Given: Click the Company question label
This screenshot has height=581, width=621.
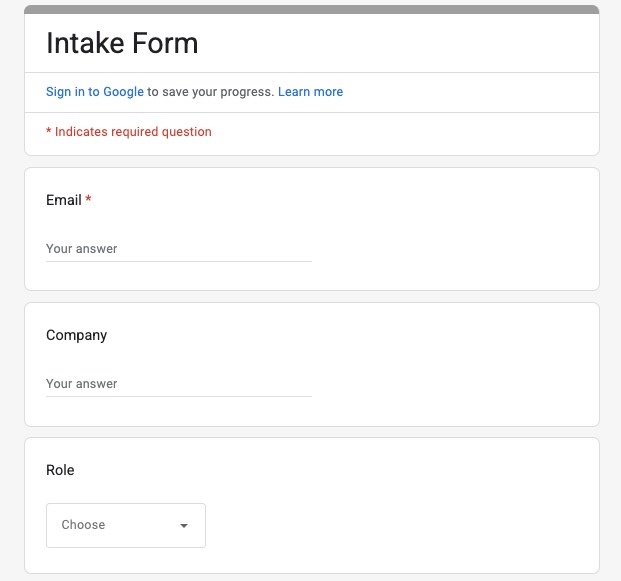Looking at the screenshot, I should click(76, 335).
